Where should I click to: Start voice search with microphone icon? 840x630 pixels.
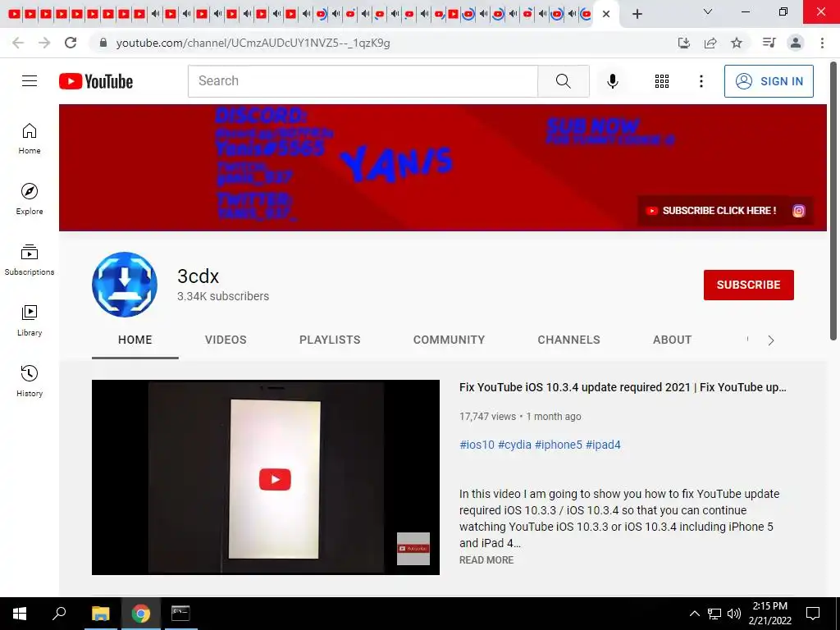(x=612, y=81)
